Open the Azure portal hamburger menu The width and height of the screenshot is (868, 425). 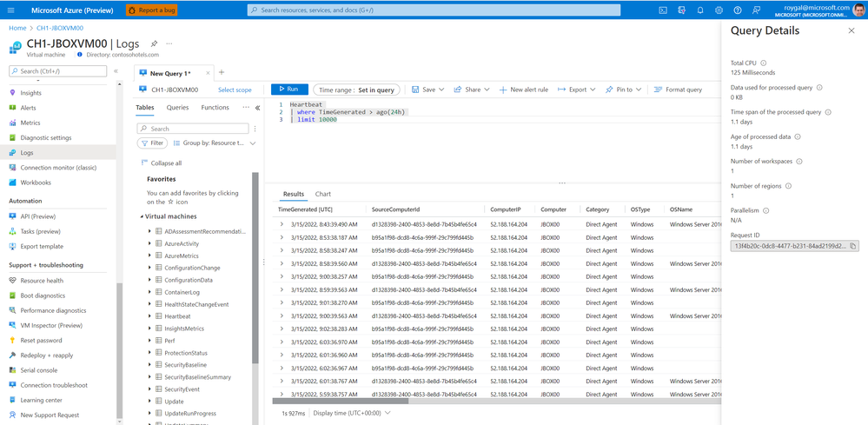coord(11,10)
